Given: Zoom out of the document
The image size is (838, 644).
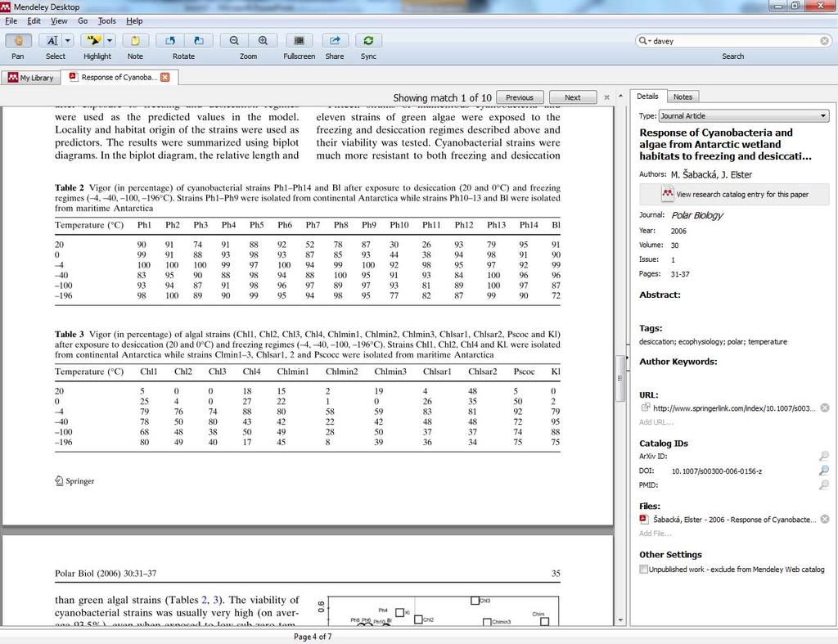Looking at the screenshot, I should tap(234, 41).
